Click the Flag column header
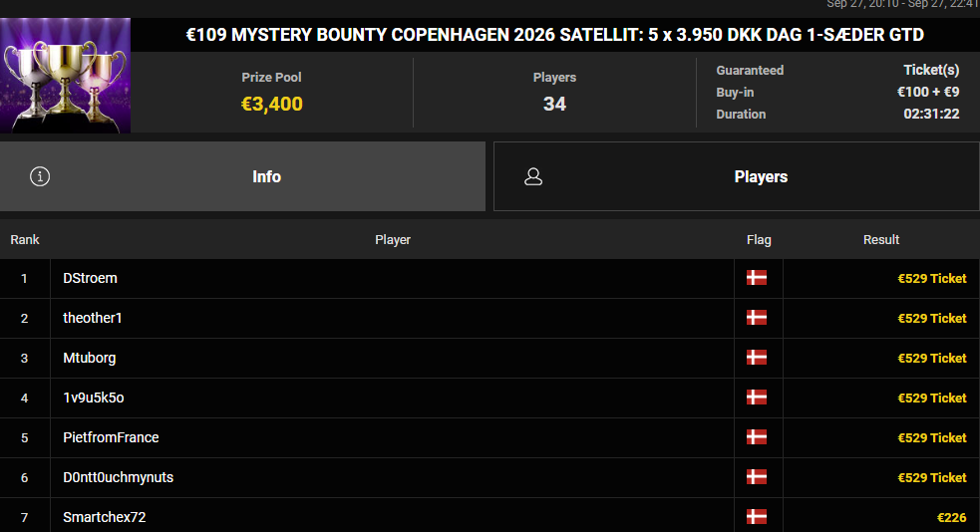This screenshot has width=980, height=532. click(759, 240)
